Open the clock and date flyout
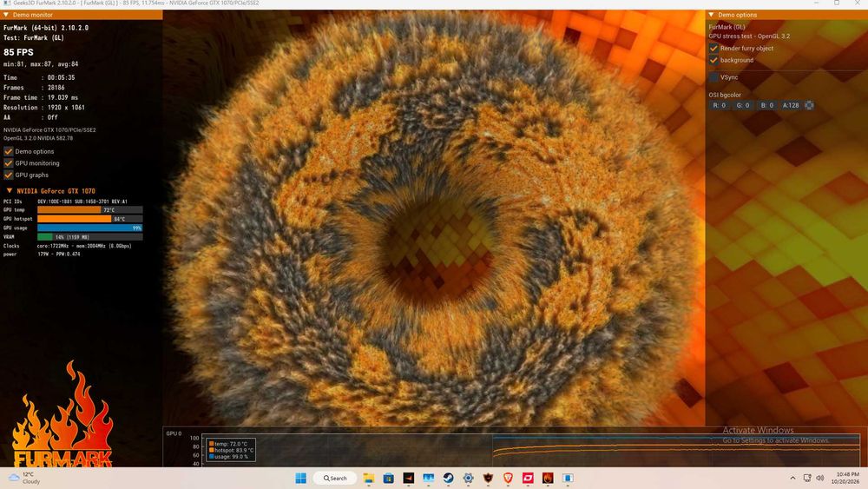This screenshot has height=489, width=868. point(845,478)
